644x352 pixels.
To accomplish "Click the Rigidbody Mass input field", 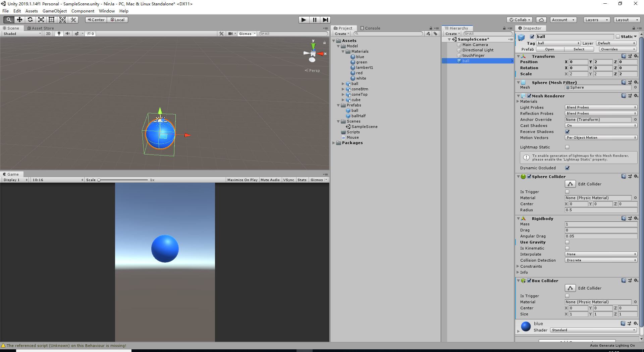I will (x=601, y=224).
